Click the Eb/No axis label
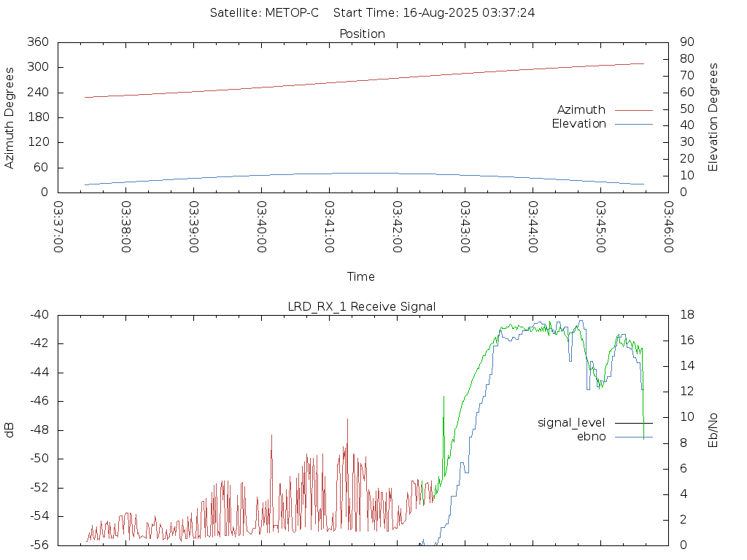The height and width of the screenshot is (560, 747). (713, 430)
